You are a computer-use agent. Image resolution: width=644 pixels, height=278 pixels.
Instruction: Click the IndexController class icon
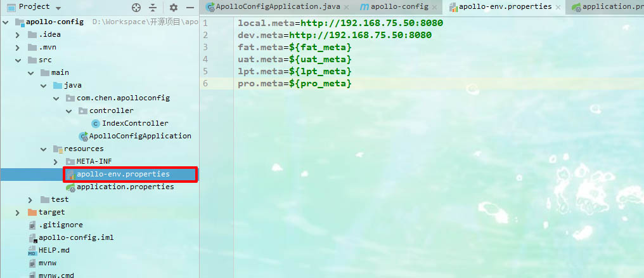coord(95,123)
